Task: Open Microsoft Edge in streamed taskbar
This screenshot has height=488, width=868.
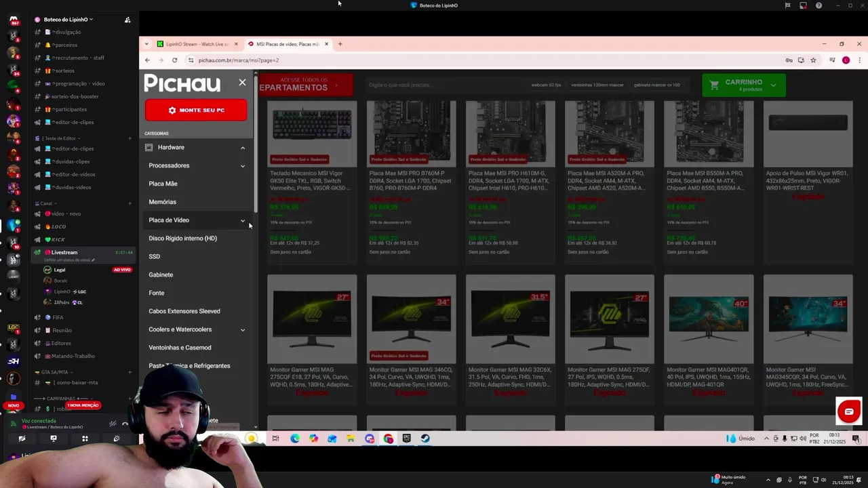Action: pyautogui.click(x=295, y=439)
